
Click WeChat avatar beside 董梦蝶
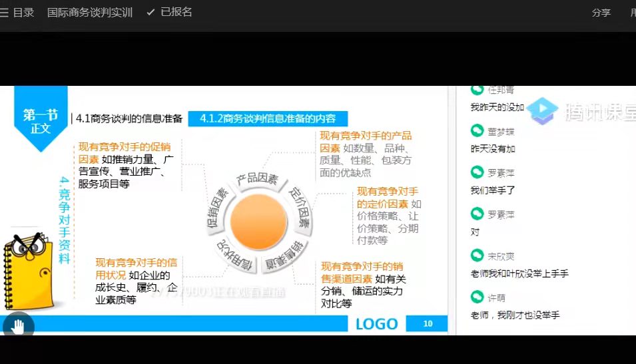(477, 130)
